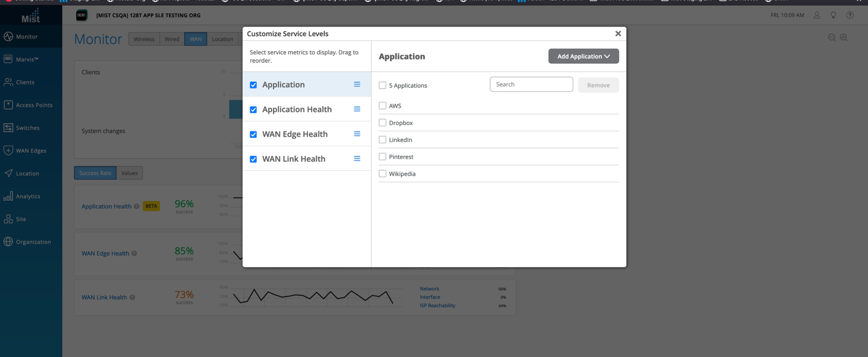Open WAN Edges shield icon
This screenshot has width=868, height=357.
click(x=8, y=151)
